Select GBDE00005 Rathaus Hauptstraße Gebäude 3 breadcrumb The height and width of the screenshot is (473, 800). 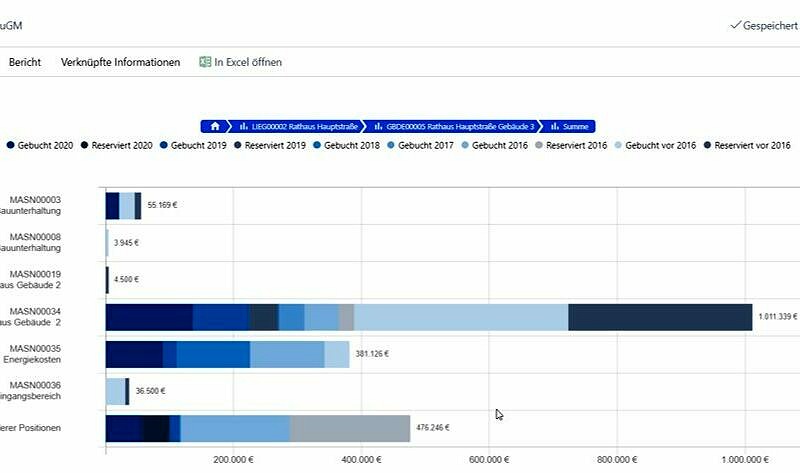coord(454,126)
